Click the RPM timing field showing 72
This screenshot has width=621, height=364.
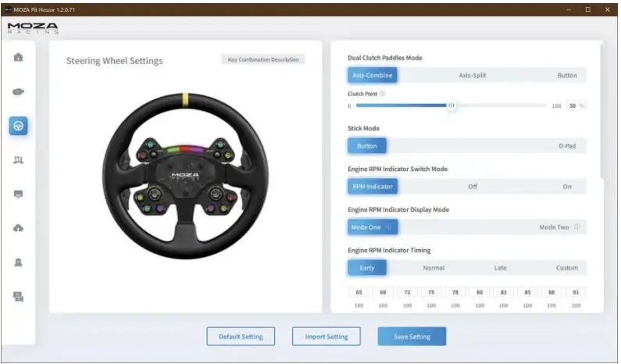pyautogui.click(x=407, y=292)
